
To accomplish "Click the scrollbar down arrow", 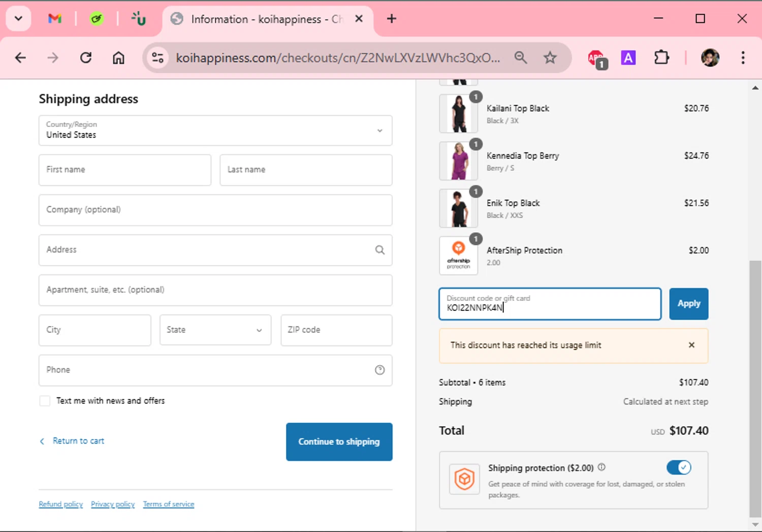I will pos(755,524).
